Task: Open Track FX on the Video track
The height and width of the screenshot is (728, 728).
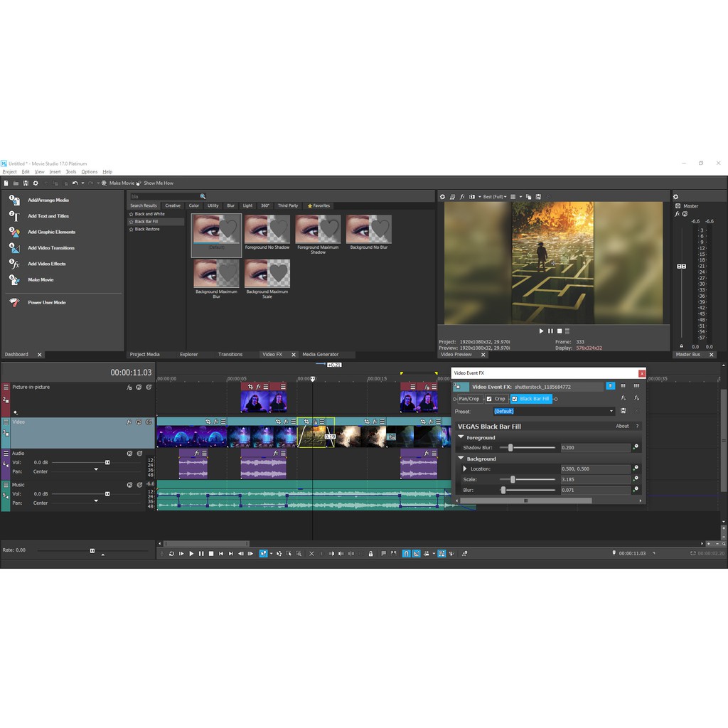Action: click(x=129, y=422)
